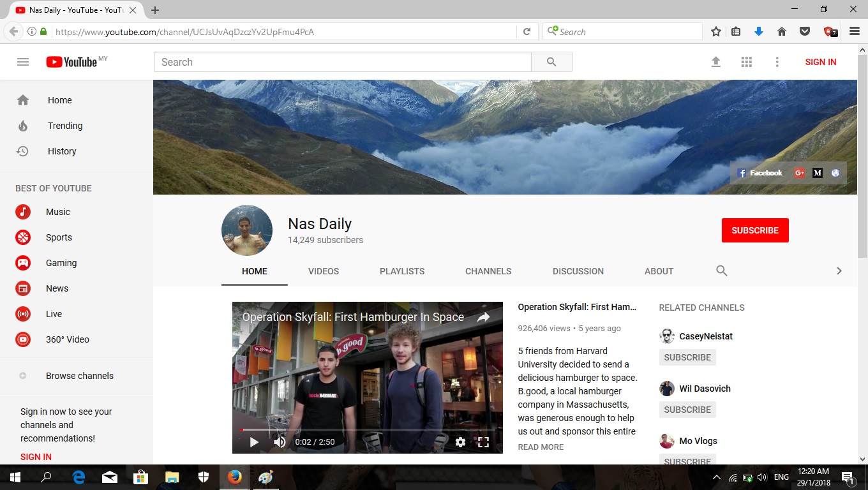Viewport: 868px width, 490px height.
Task: Open the Google+ banner link
Action: [x=799, y=173]
